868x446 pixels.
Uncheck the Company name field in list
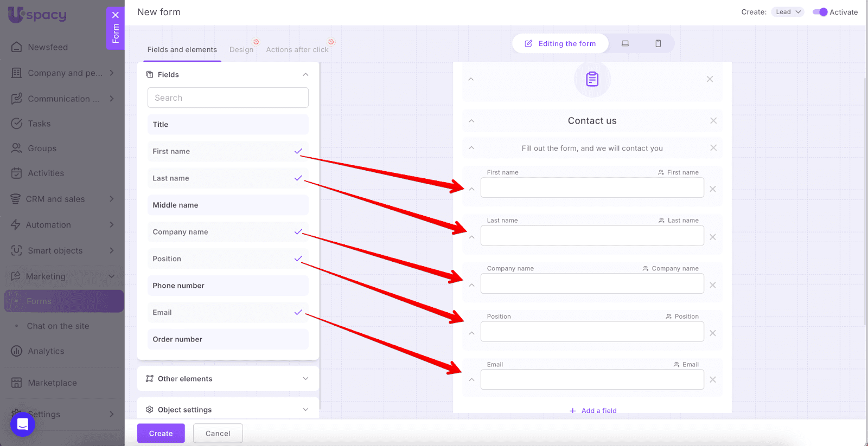[x=298, y=232]
